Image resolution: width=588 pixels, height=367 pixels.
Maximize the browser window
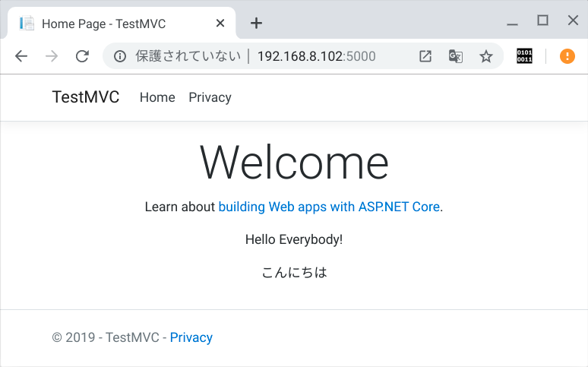(542, 21)
